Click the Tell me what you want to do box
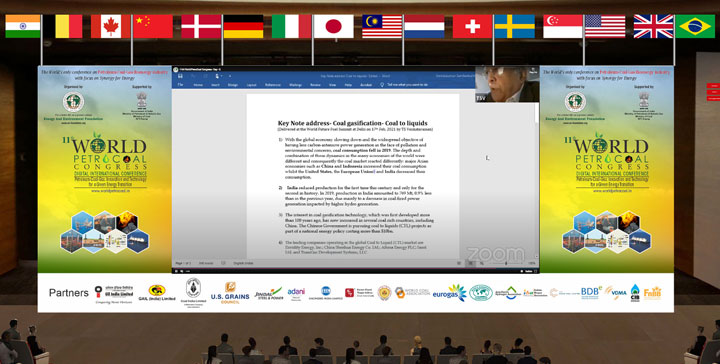The width and height of the screenshot is (720, 364). click(x=407, y=85)
